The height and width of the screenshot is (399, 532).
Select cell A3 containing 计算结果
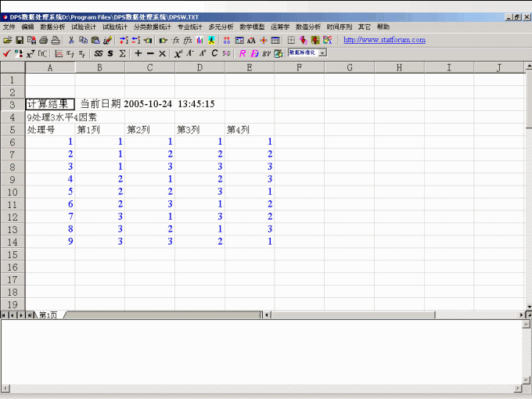click(x=50, y=104)
